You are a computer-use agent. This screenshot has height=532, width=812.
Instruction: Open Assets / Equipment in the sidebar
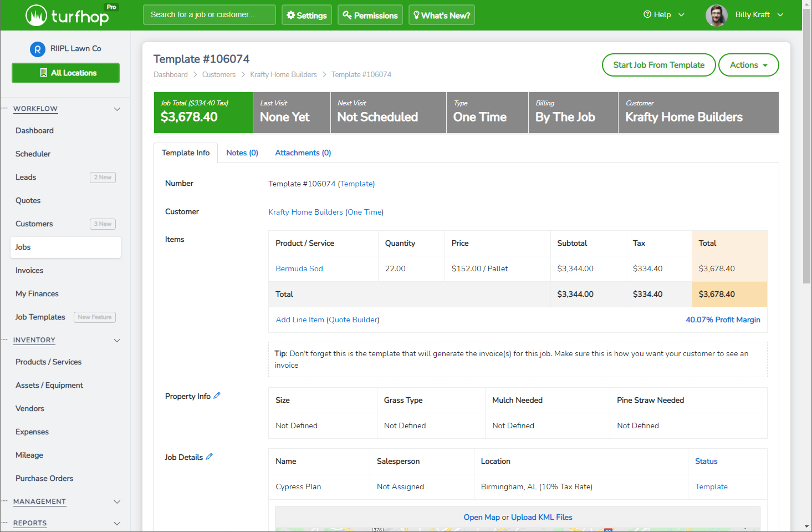point(49,385)
